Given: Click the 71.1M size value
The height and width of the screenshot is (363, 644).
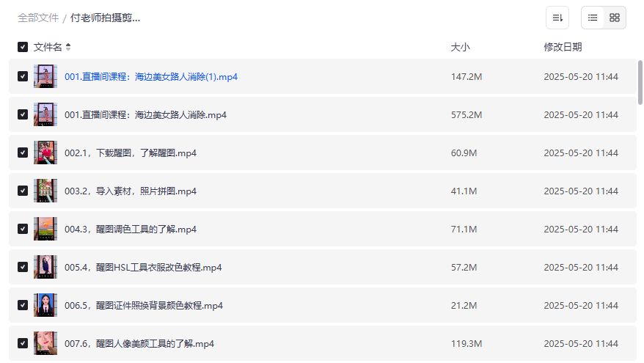Looking at the screenshot, I should pos(464,230).
